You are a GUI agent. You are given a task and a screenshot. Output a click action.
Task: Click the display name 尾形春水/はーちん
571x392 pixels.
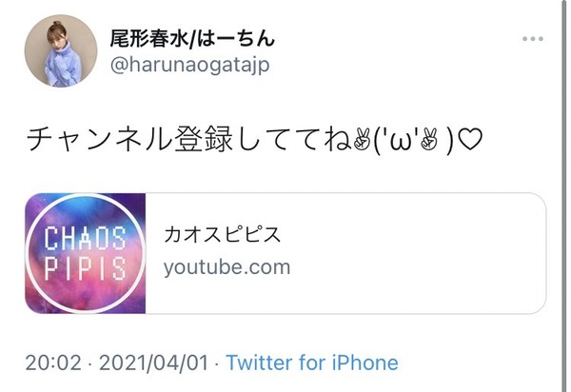click(192, 39)
